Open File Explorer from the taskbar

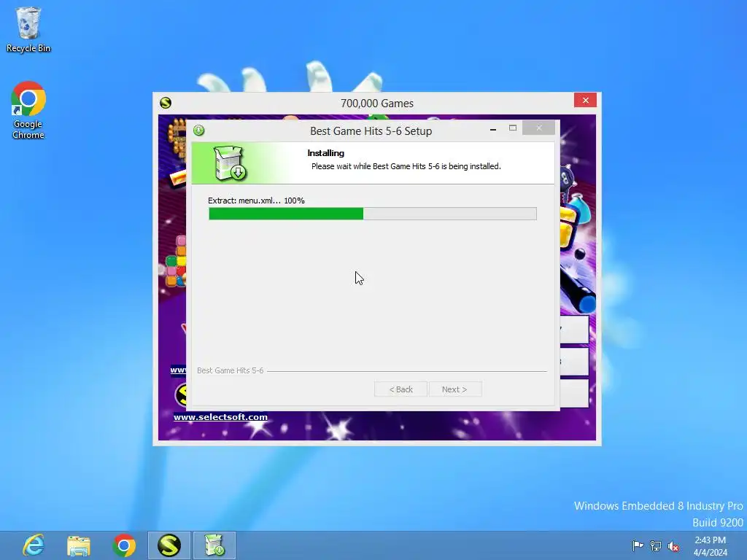(79, 545)
